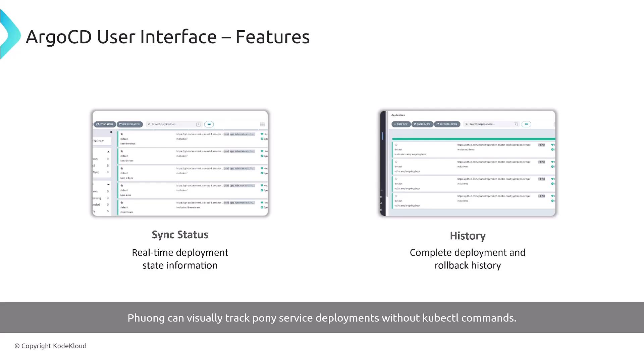Click the HEAD label in vc2-sample-spring-boot row
This screenshot has height=362, width=644.
tap(542, 179)
